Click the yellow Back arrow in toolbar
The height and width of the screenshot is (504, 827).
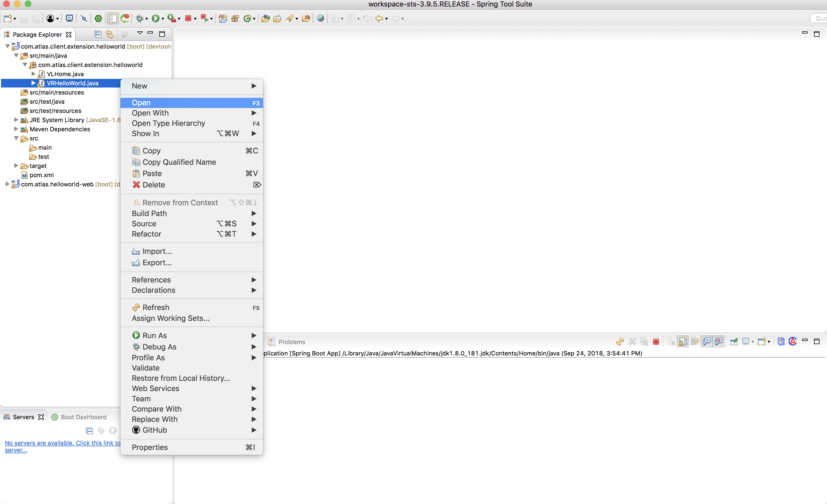(379, 18)
